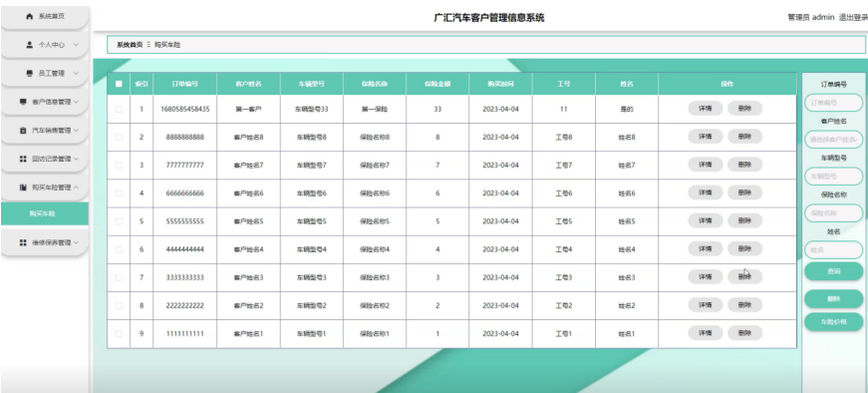Click 详情 for order 1680585458435

(x=706, y=109)
